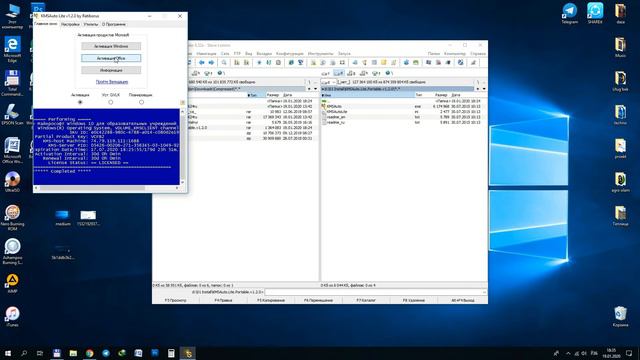Open Справка menu in Total Commander
Image resolution: width=640 pixels, height=360 pixels.
coord(478,53)
